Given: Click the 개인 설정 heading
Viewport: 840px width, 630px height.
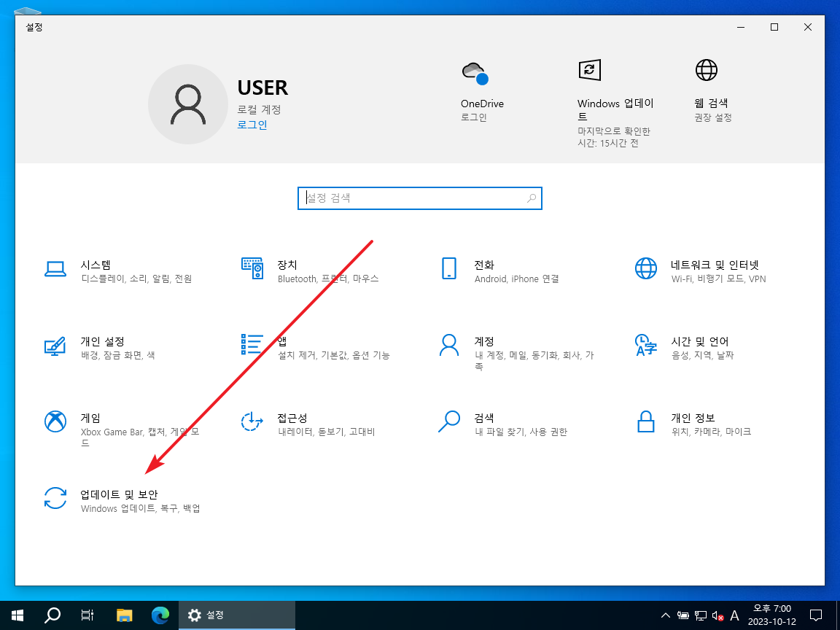Looking at the screenshot, I should click(x=102, y=341).
